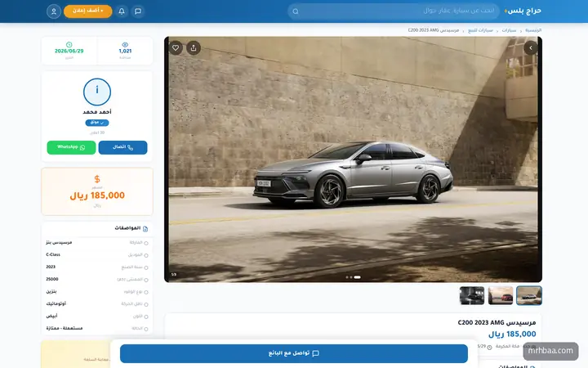Click the active gallery pagination dot
Screen dimensions: 588x368
358,277
